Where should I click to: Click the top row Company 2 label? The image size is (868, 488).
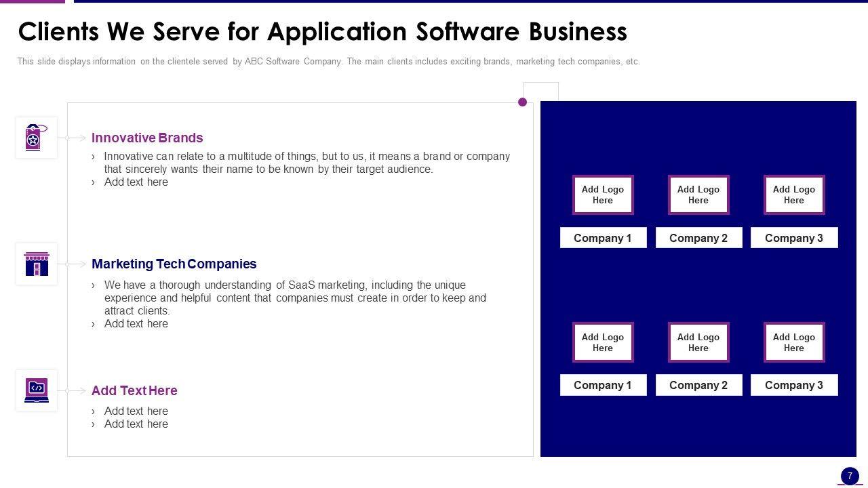point(698,238)
